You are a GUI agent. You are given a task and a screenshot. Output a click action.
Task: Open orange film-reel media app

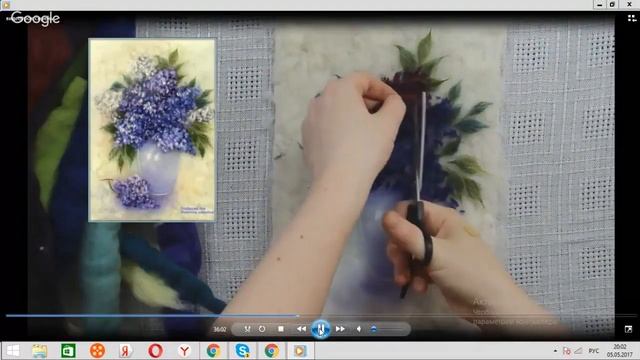point(97,351)
